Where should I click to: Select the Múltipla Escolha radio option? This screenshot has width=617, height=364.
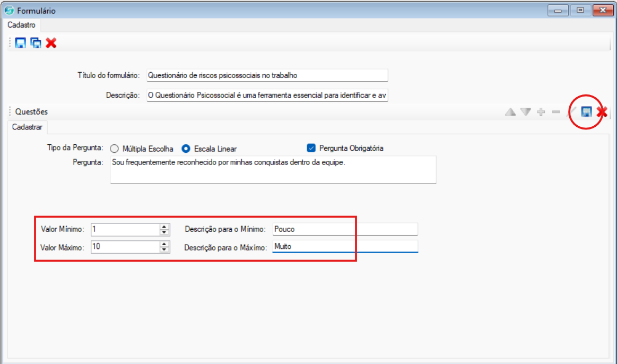click(114, 149)
